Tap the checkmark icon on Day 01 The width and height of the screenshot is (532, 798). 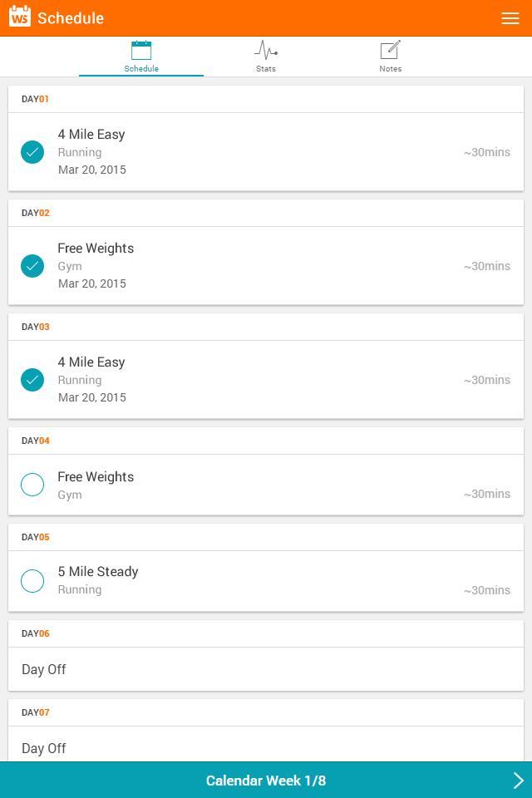32,152
